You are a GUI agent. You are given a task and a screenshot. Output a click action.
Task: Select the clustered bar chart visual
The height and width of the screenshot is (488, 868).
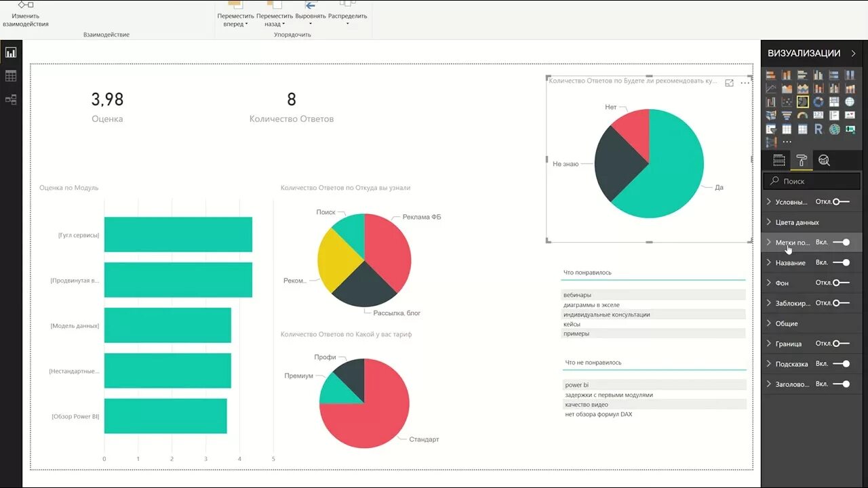pos(803,75)
